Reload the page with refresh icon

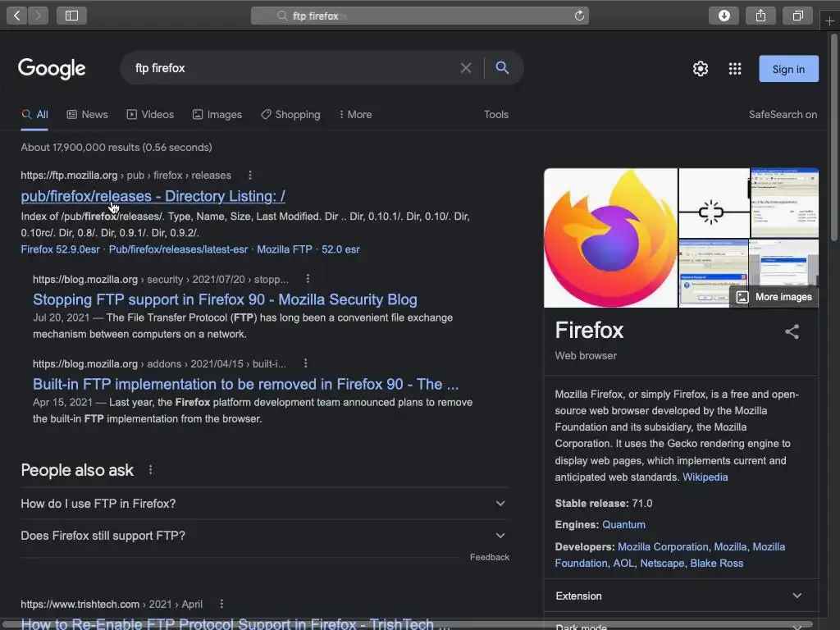(579, 16)
